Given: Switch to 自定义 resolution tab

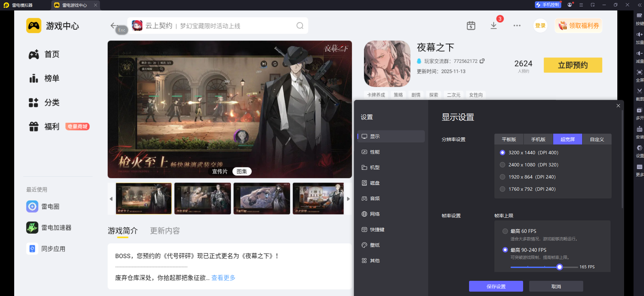Looking at the screenshot, I should click(x=597, y=139).
